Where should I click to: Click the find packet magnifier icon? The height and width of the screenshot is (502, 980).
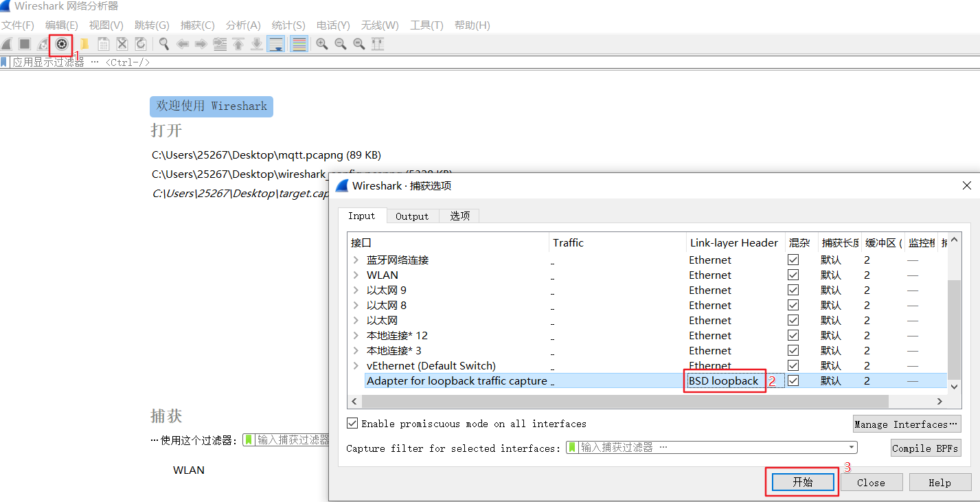click(x=163, y=44)
